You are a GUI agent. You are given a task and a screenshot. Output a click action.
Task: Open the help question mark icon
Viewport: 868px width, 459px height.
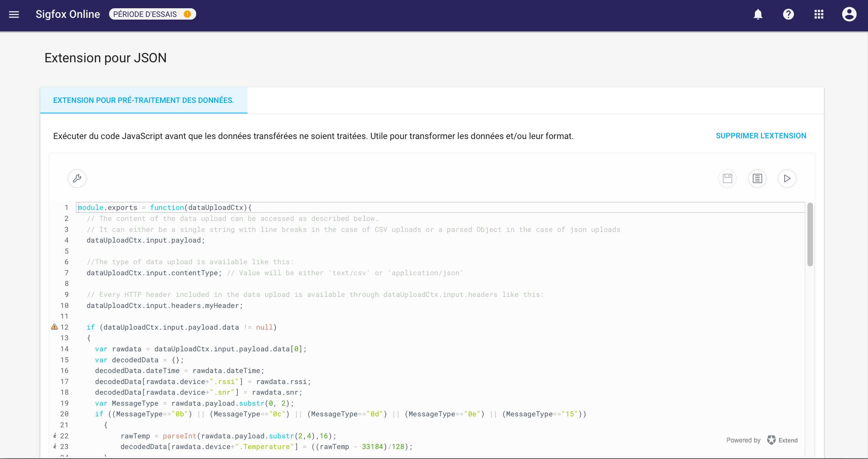pyautogui.click(x=788, y=14)
